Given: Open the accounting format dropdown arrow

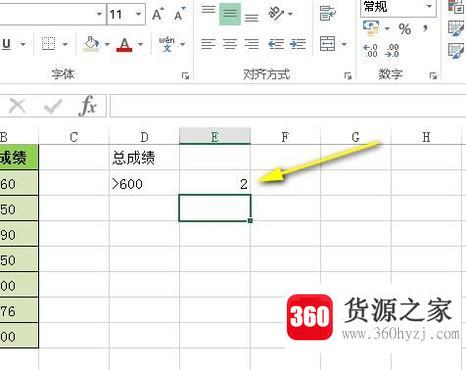Looking at the screenshot, I should click(x=387, y=29).
